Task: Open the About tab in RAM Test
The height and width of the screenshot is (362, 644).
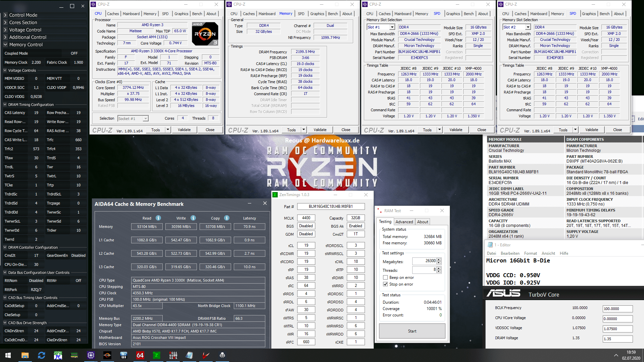Action: point(423,222)
